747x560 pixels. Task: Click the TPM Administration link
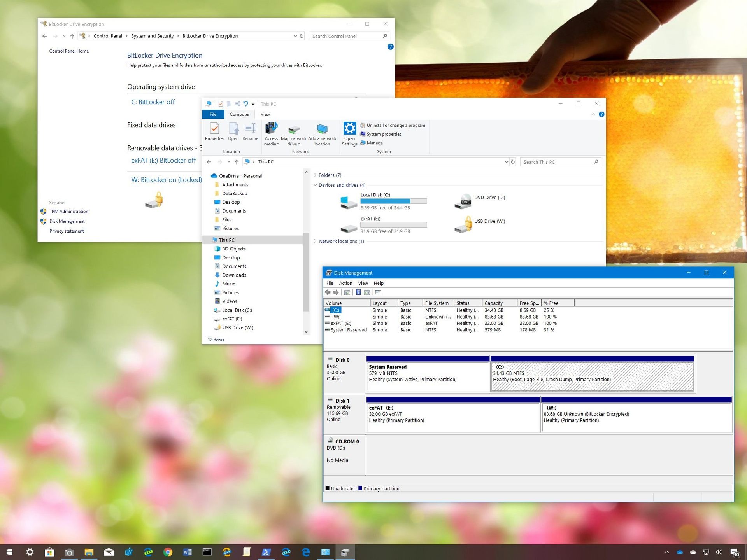pyautogui.click(x=68, y=211)
